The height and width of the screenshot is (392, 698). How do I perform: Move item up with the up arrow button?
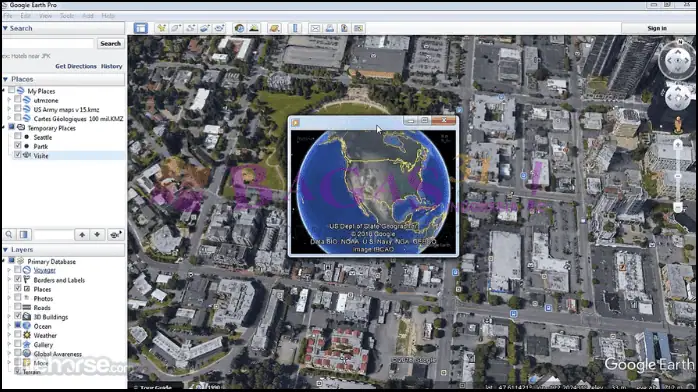(82, 234)
